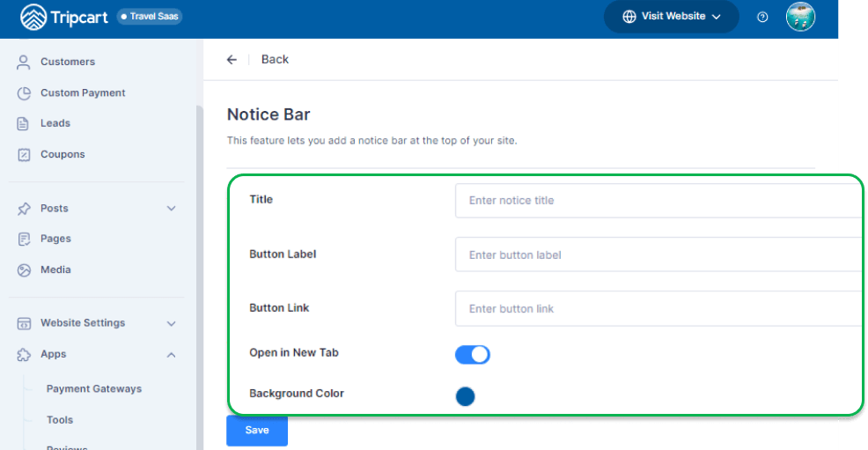Click the Notice Bar heading
Viewport: 868px width, 450px height.
click(268, 114)
